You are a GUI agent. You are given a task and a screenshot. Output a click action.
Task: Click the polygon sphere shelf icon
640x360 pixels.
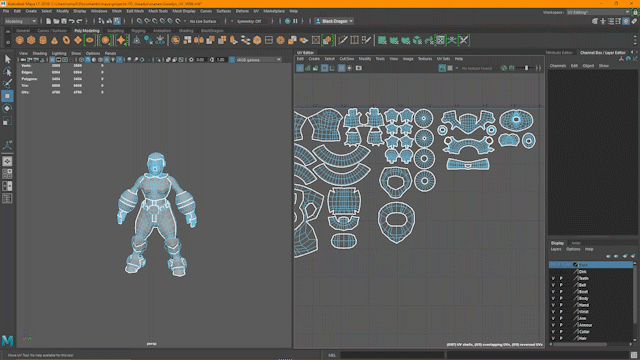click(20, 40)
